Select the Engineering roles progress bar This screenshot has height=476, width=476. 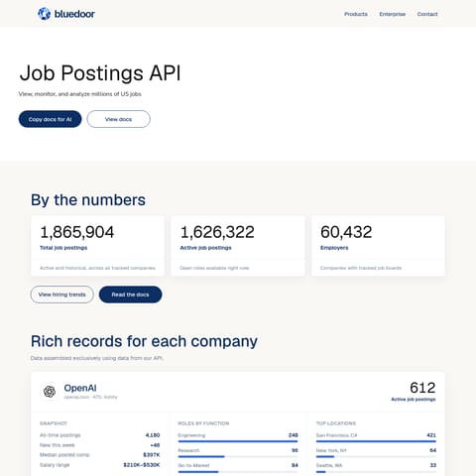(238, 441)
